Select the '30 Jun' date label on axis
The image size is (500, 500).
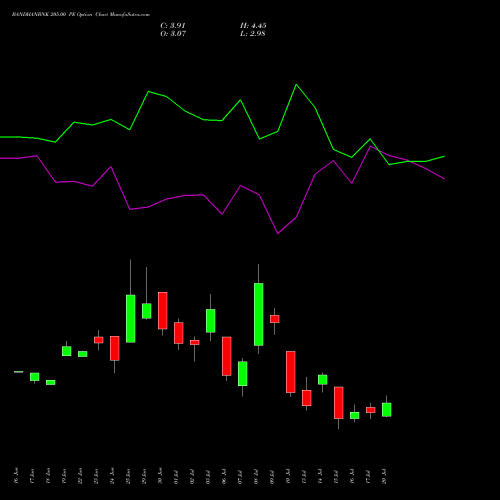point(161,476)
